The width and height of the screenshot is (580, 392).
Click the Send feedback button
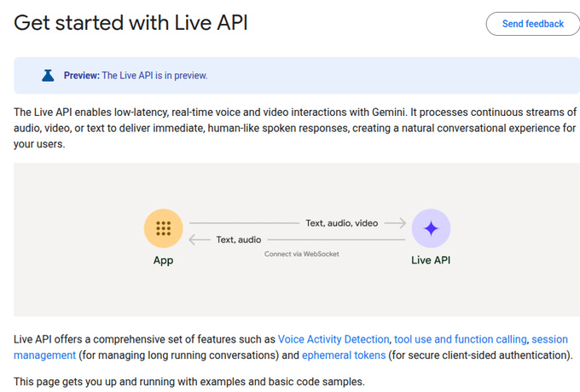[x=533, y=24]
